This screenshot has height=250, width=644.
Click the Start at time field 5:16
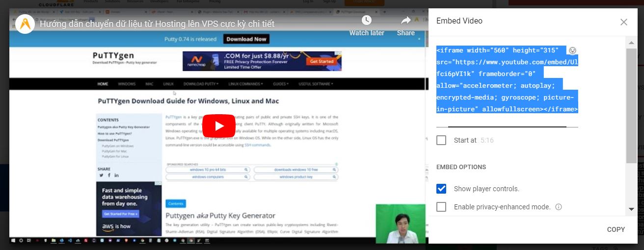pos(487,140)
